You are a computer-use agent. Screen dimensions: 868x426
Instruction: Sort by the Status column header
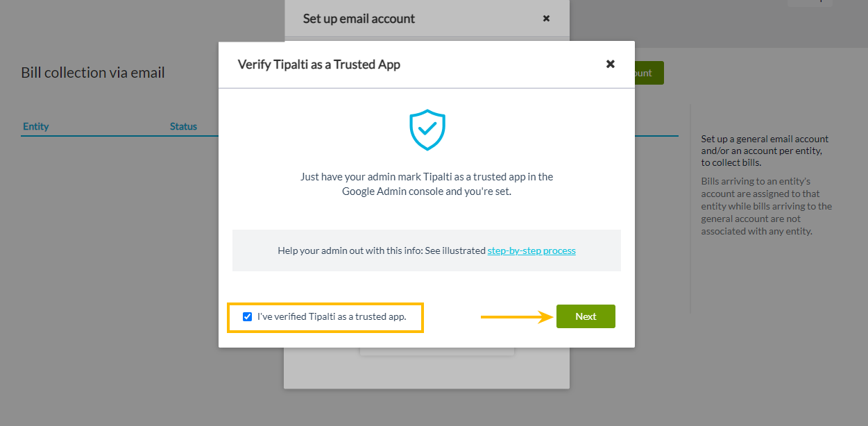183,126
